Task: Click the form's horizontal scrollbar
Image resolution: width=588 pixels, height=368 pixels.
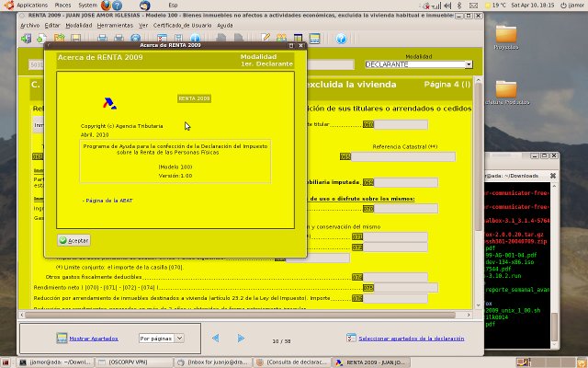Action: pos(240,315)
